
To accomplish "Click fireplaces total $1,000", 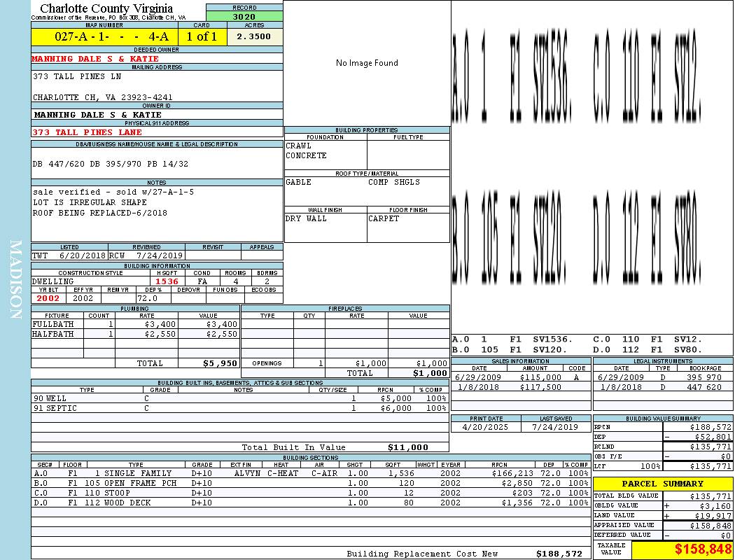I will point(430,374).
